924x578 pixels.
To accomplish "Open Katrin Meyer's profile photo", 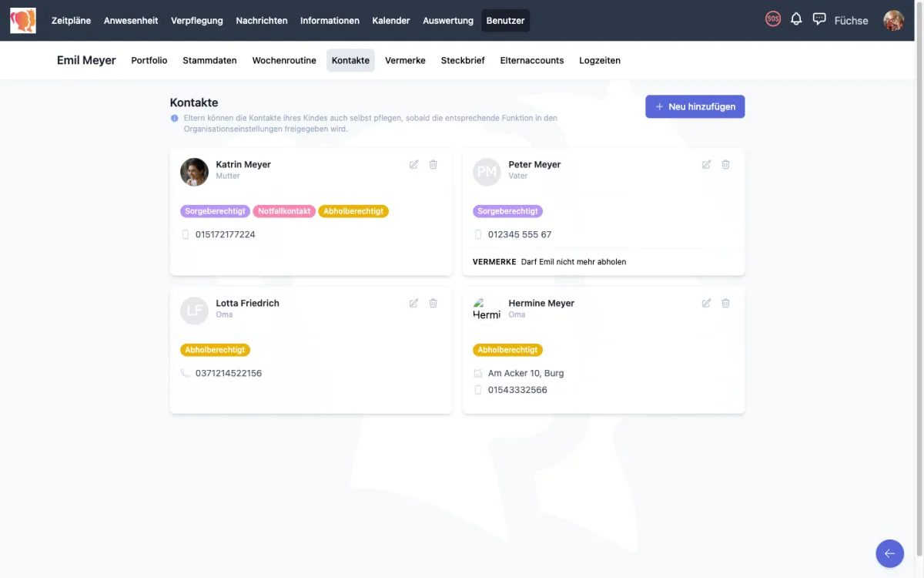I will click(194, 172).
